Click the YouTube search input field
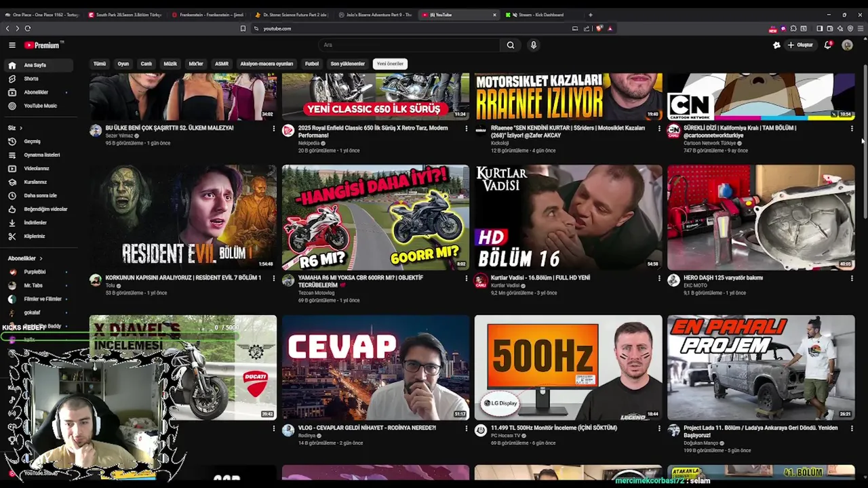868x488 pixels. tap(410, 45)
